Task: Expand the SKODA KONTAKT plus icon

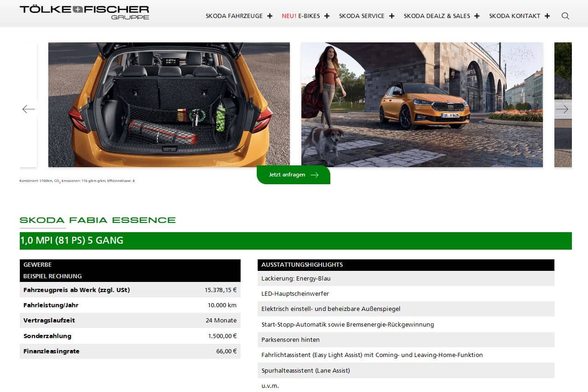Action: [x=547, y=16]
